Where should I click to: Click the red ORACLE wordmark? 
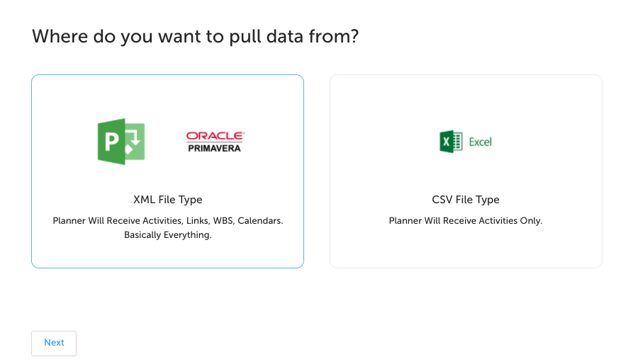pos(215,136)
